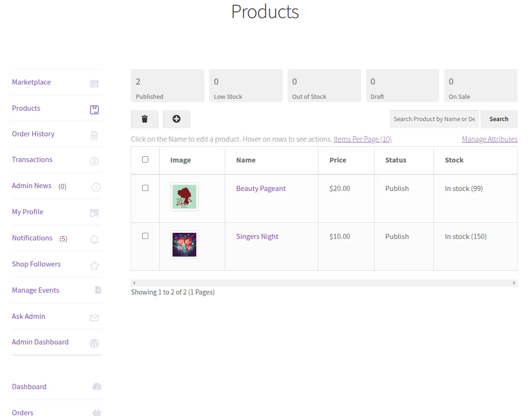Click the Transactions dollar icon
529x420 pixels.
(95, 161)
